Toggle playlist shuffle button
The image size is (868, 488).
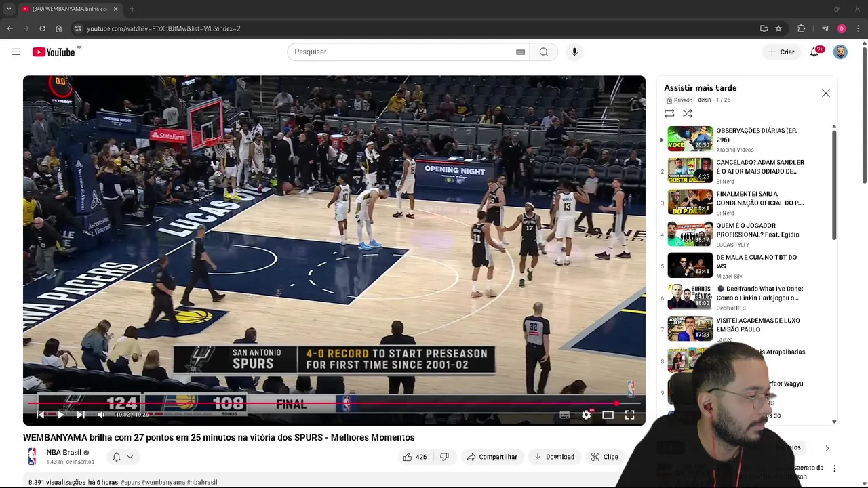pos(688,114)
